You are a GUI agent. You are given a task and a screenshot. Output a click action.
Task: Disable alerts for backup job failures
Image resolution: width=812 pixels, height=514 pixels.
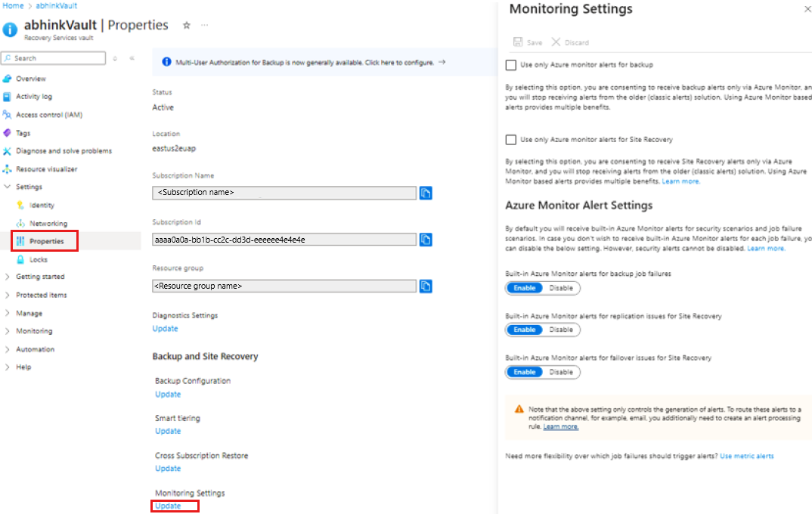coord(561,288)
